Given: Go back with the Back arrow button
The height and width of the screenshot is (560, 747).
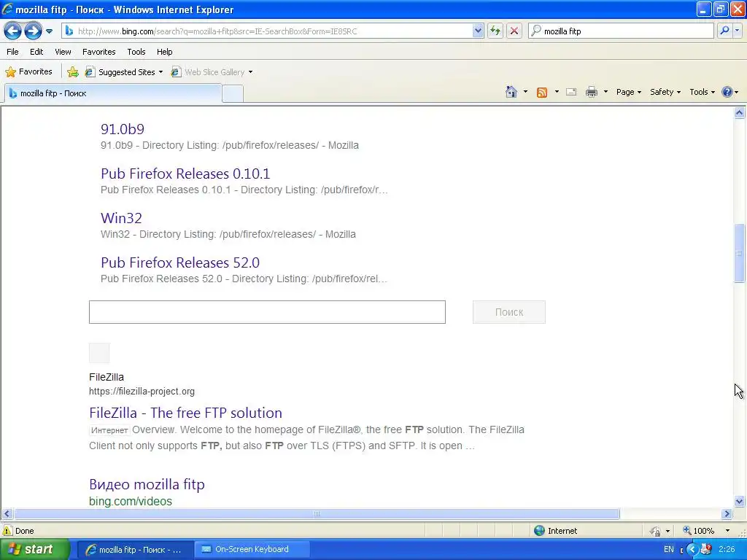Looking at the screenshot, I should (12, 31).
